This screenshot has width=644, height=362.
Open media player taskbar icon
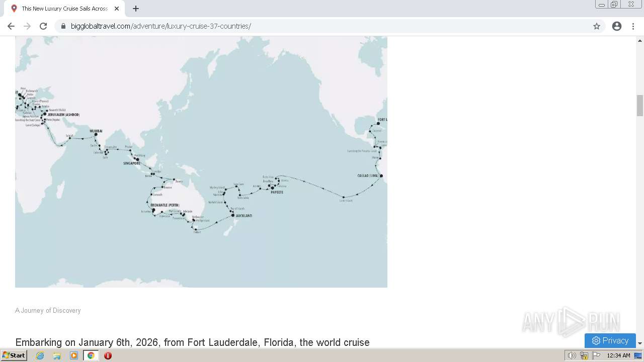(x=74, y=355)
